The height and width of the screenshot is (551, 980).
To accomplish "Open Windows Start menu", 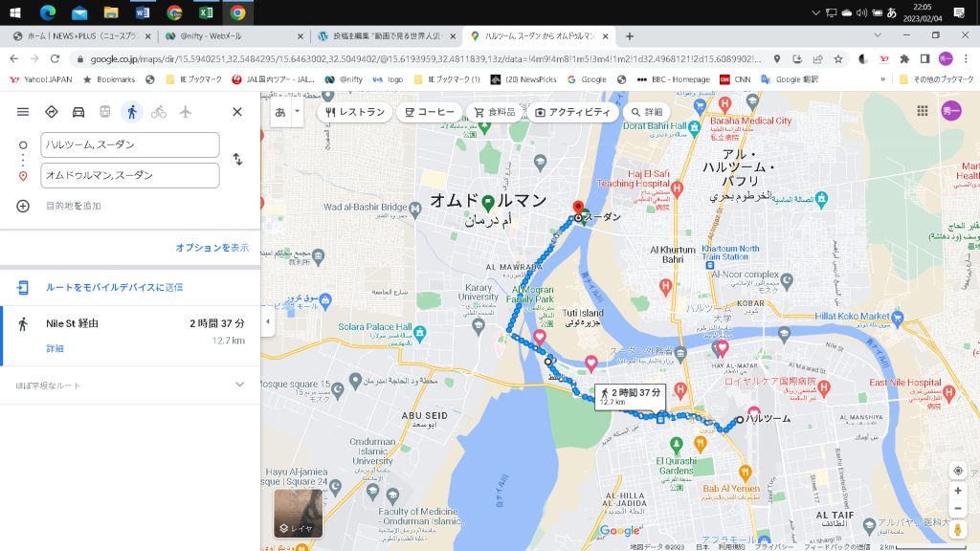I will [x=15, y=12].
